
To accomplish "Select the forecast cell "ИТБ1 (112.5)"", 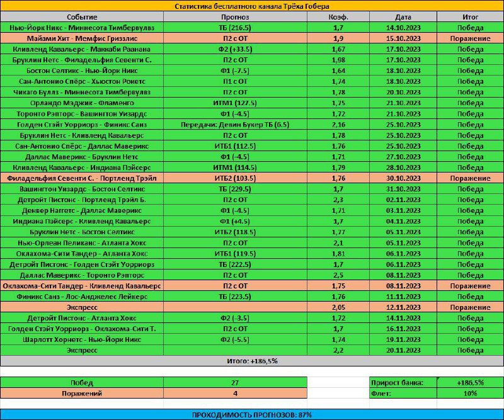I will point(235,146).
